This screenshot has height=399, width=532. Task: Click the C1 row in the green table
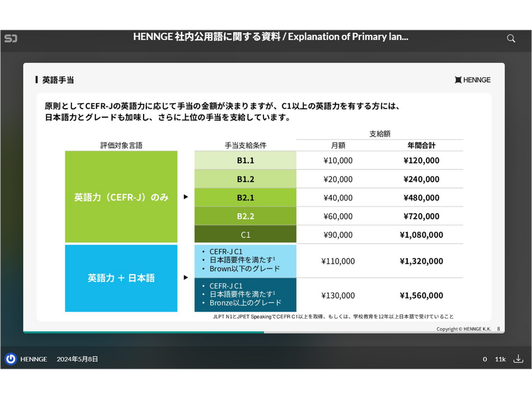[245, 234]
